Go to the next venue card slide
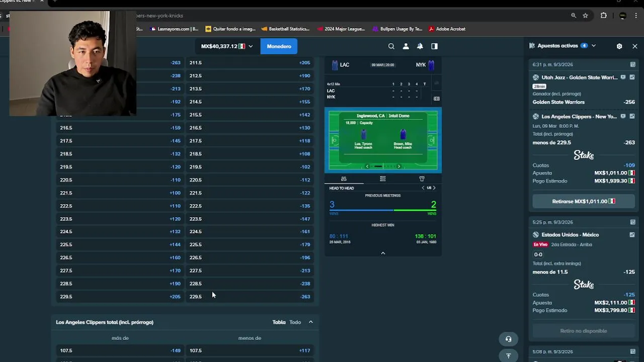The image size is (644, 362). [x=399, y=166]
